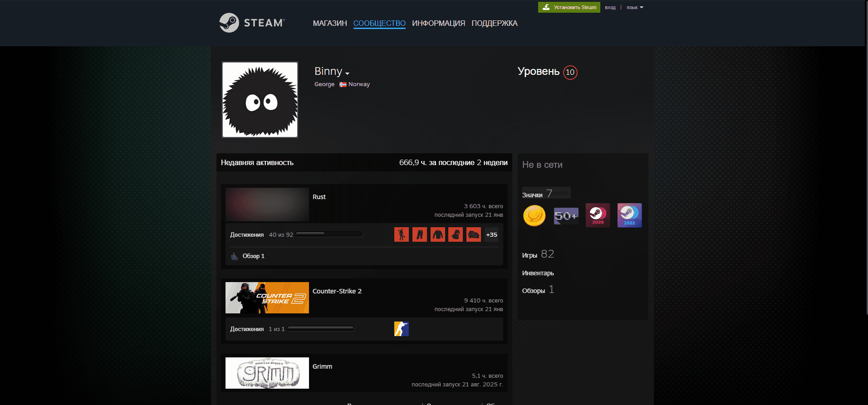Open the Обзор 1 review link

click(253, 256)
